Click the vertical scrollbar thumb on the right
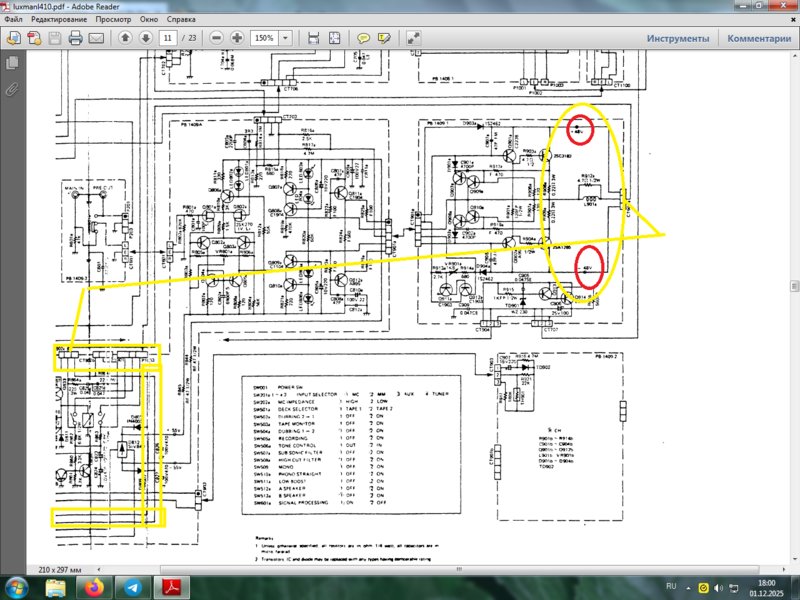800x600 pixels. 794,286
